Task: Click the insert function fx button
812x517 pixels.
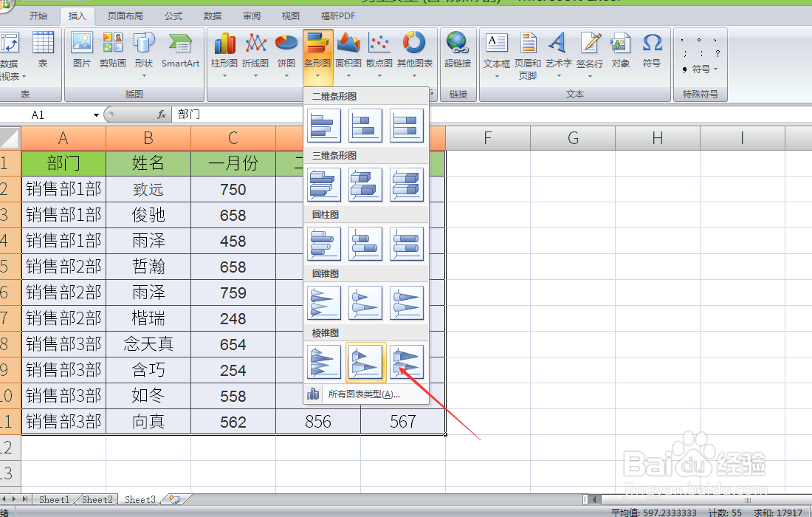Action: click(162, 114)
